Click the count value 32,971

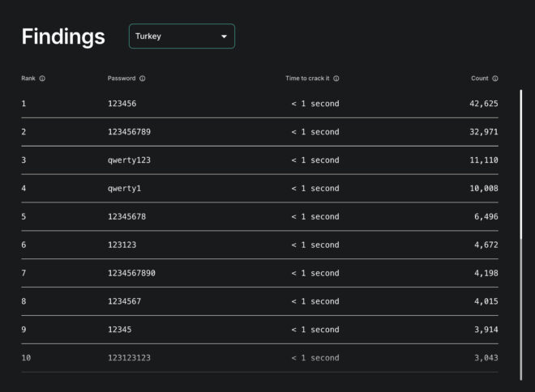pyautogui.click(x=483, y=132)
